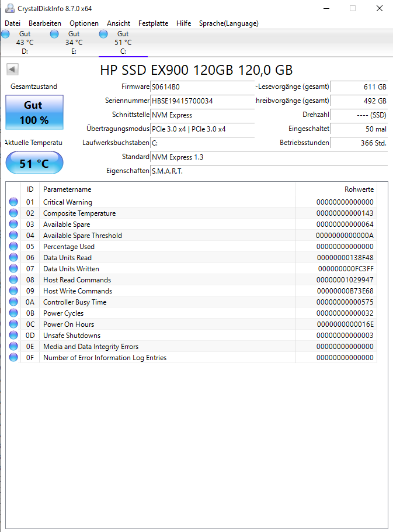This screenshot has height=532, width=393.
Task: Select Number of Error Information Log Entries text
Action: point(105,358)
